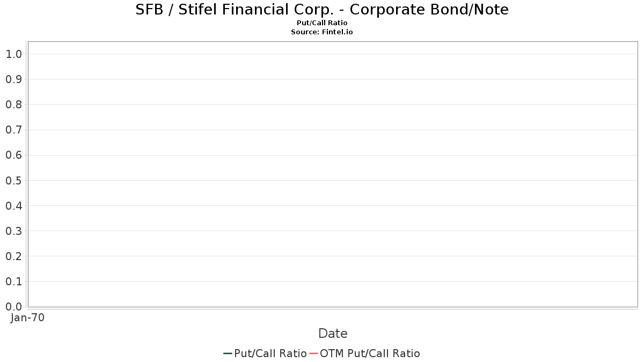Select the Jan-70 x-axis tick label
Viewport: 644px width, 362px height.
pos(27,317)
